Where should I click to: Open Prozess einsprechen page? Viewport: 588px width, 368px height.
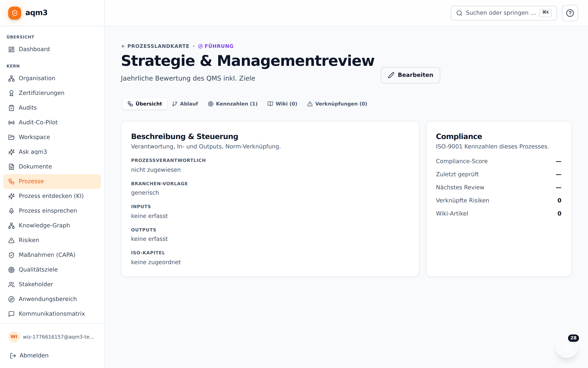pos(52,211)
